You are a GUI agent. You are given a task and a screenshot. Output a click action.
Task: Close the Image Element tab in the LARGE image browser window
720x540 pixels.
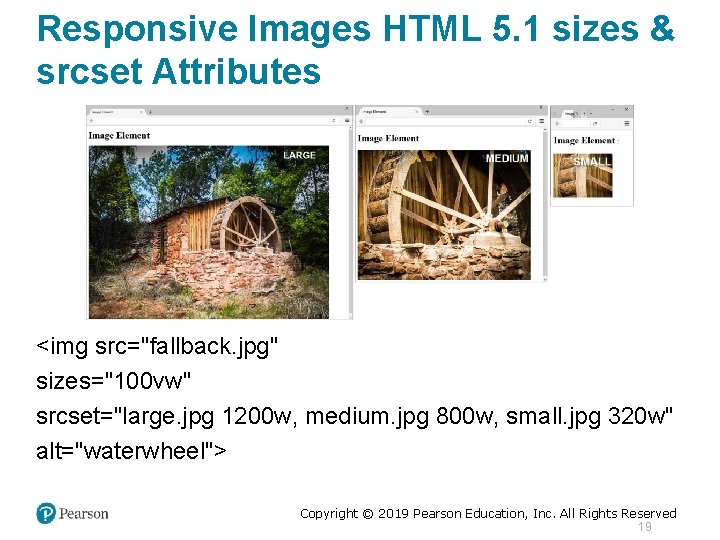141,112
